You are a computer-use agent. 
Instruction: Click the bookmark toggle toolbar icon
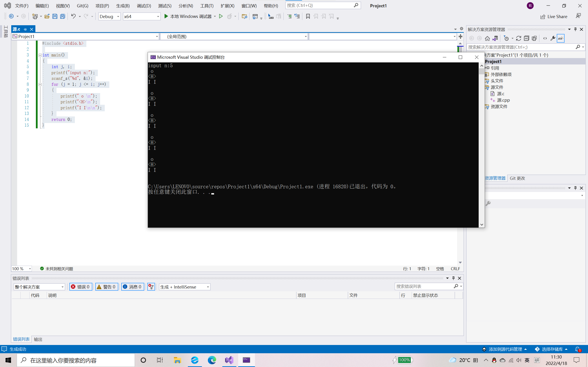click(308, 16)
